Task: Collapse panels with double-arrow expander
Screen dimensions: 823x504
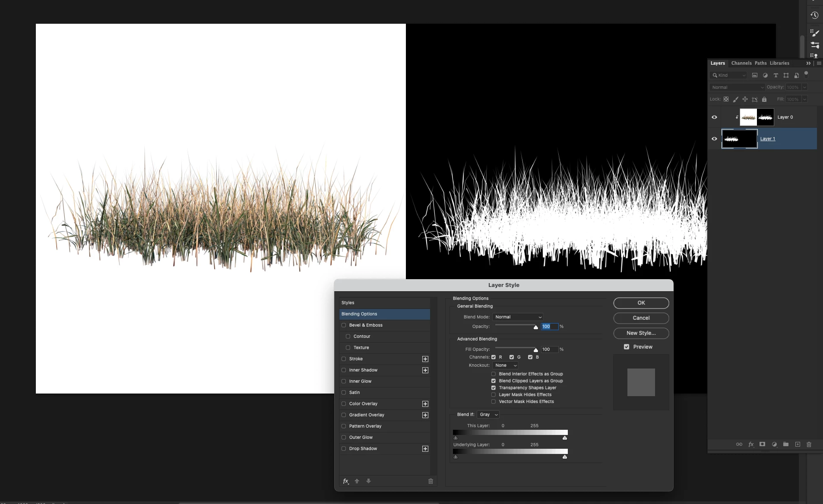Action: point(808,63)
